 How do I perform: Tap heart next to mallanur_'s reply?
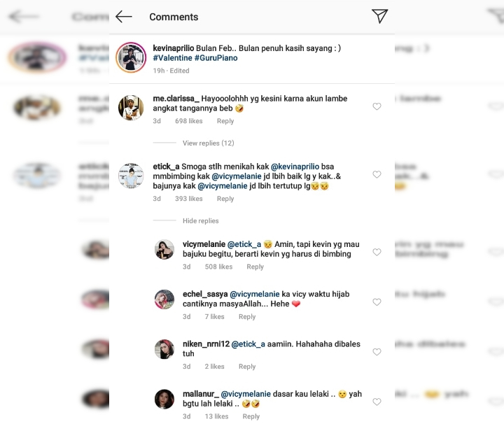tap(377, 402)
